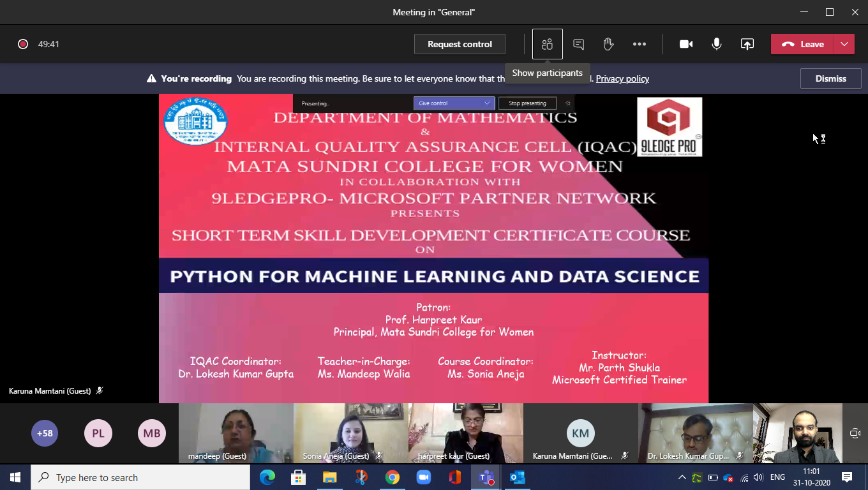Open the volume speaker tray icon

[758, 477]
